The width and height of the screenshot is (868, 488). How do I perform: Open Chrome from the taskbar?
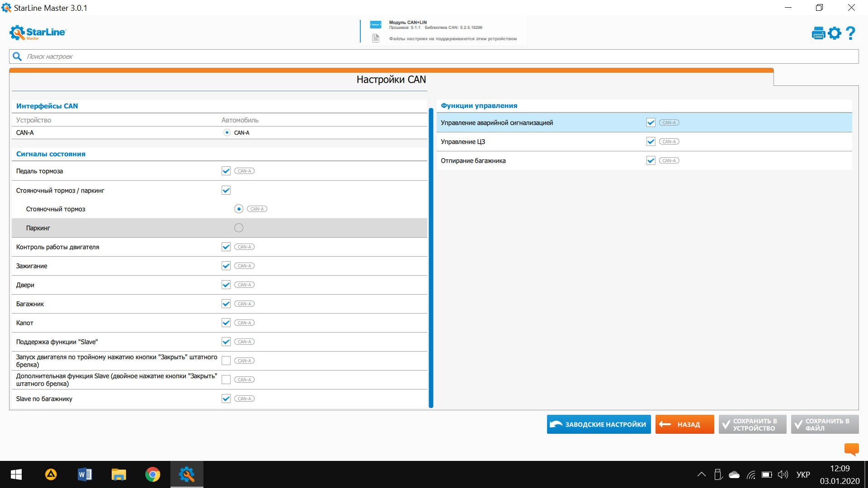coord(152,474)
